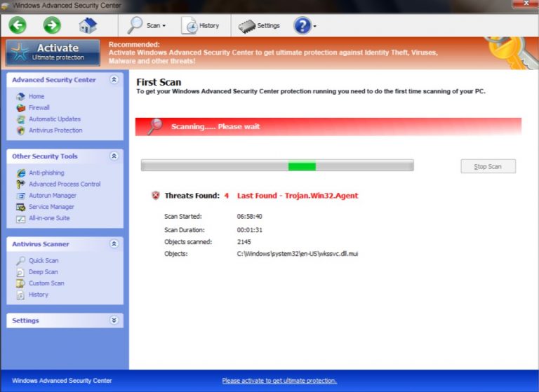The width and height of the screenshot is (539, 392).
Task: Click the sidebar History icon
Action: click(x=20, y=295)
